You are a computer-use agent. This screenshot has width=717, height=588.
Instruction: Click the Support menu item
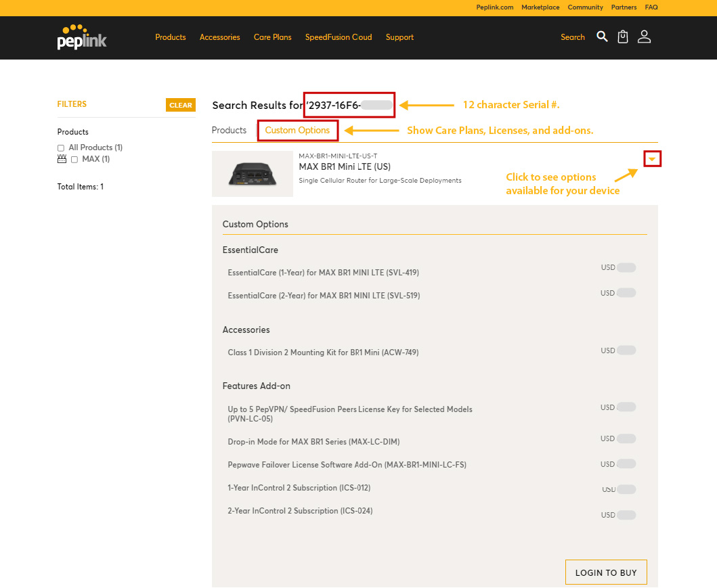pyautogui.click(x=399, y=37)
